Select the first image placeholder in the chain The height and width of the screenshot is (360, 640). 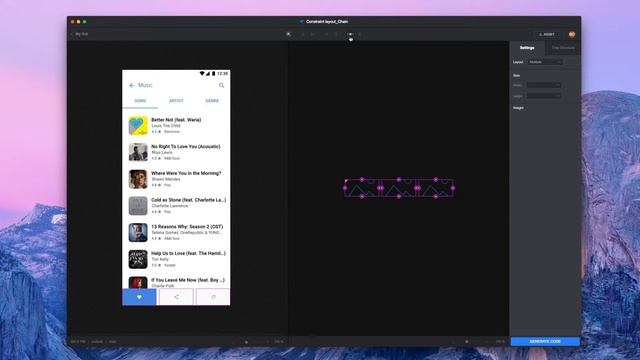coord(362,188)
